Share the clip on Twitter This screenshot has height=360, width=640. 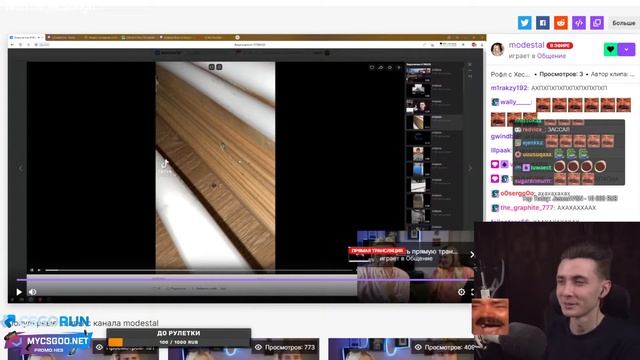point(524,23)
